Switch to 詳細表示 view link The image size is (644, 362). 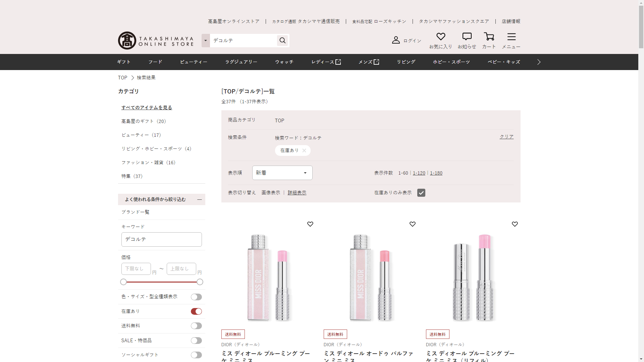coord(297,193)
